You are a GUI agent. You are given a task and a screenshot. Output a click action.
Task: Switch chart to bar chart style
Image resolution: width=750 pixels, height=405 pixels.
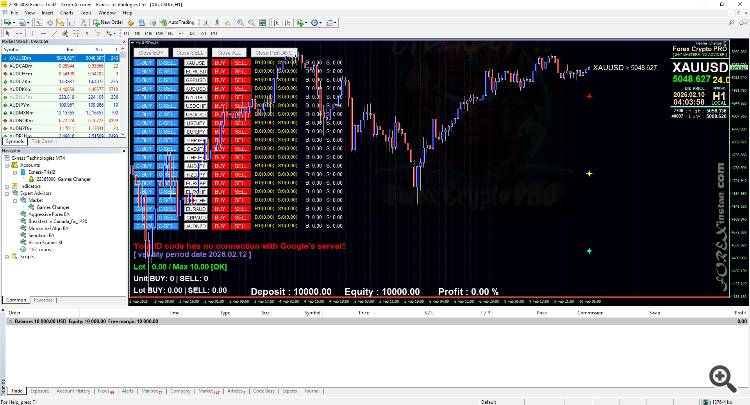206,22
